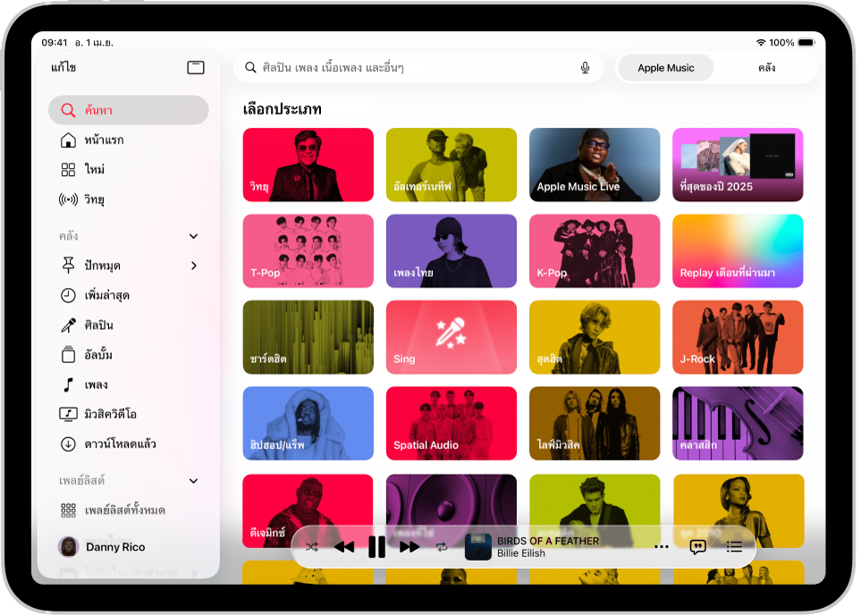This screenshot has height=616, width=861.
Task: Open the T-Pop category tile
Action: (x=308, y=251)
